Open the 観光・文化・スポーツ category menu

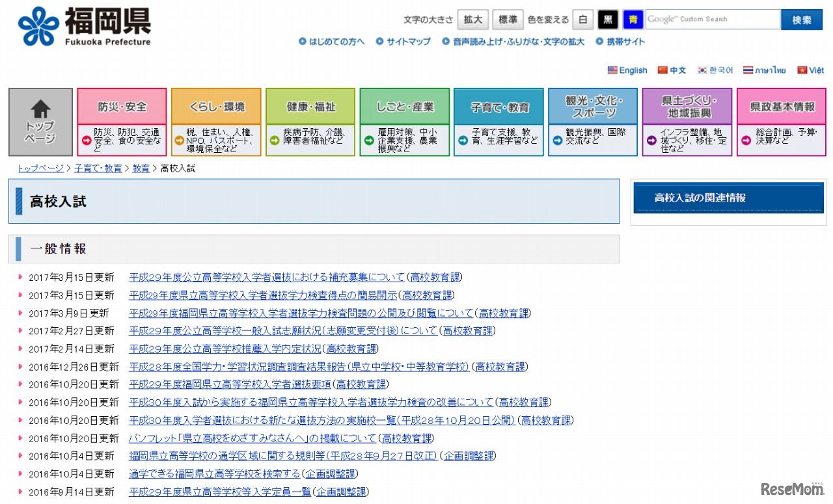[593, 107]
